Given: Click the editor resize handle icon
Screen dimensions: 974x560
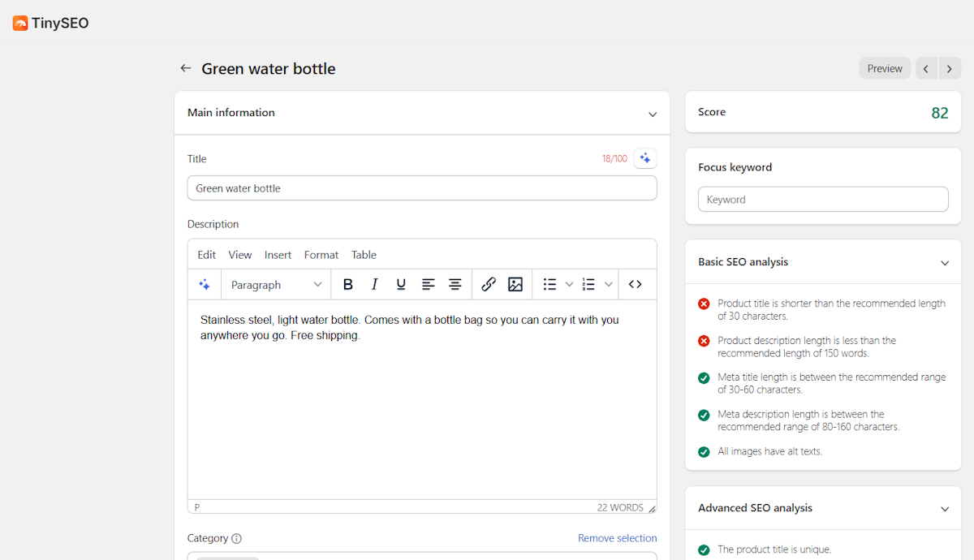Looking at the screenshot, I should pyautogui.click(x=651, y=508).
